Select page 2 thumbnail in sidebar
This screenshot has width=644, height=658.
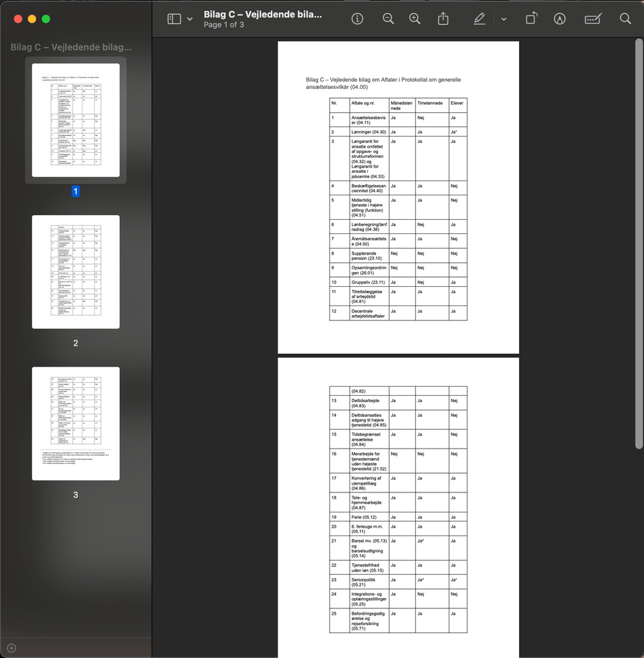[76, 272]
